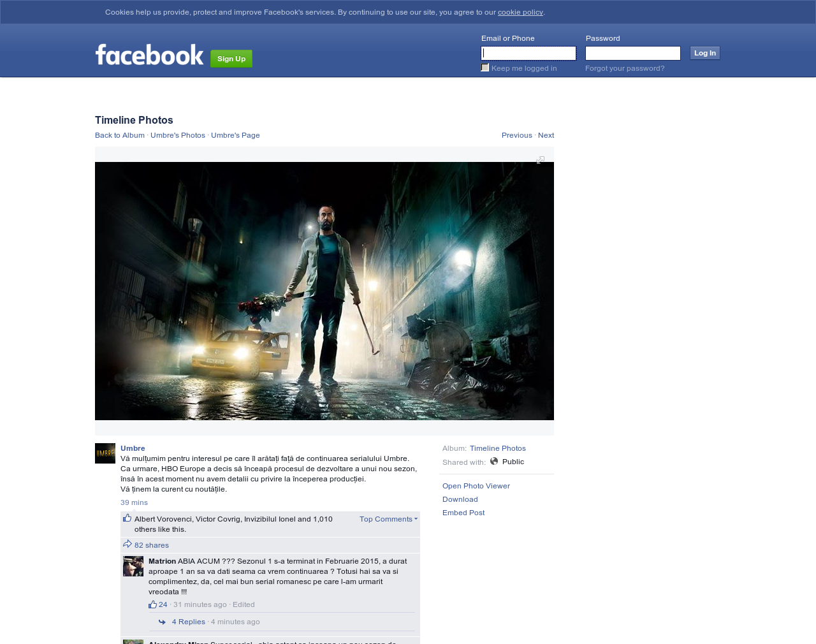Open Umbre author name link
The height and width of the screenshot is (644, 816).
pyautogui.click(x=133, y=448)
